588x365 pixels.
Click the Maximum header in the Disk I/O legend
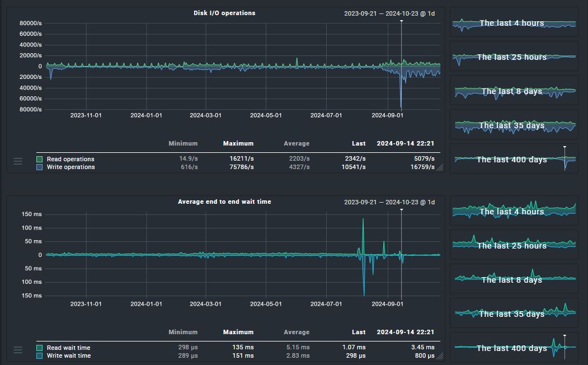(238, 144)
